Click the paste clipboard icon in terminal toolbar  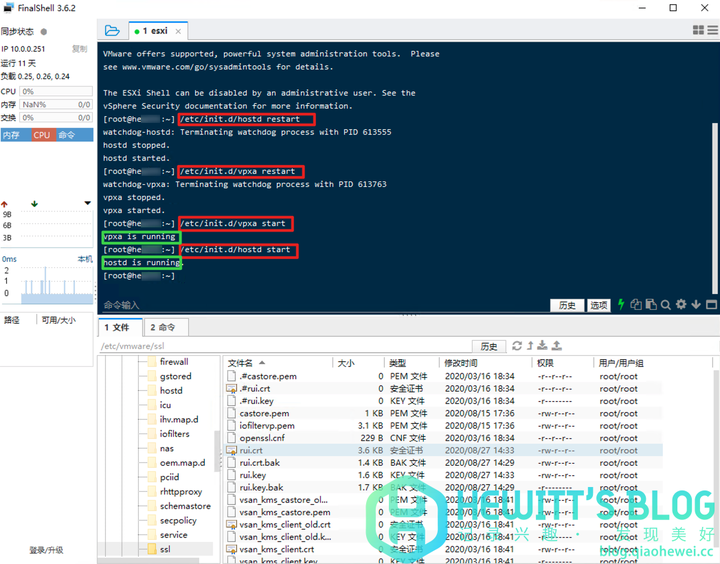click(x=651, y=305)
